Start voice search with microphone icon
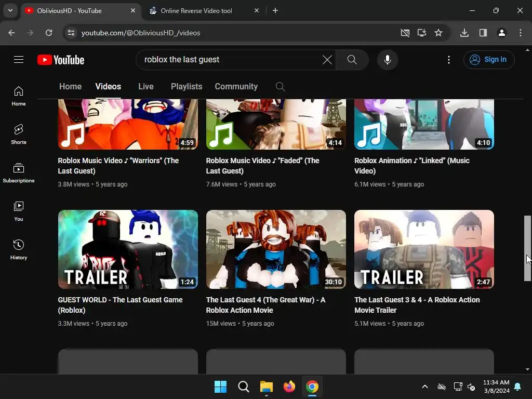The height and width of the screenshot is (399, 532). coord(387,60)
